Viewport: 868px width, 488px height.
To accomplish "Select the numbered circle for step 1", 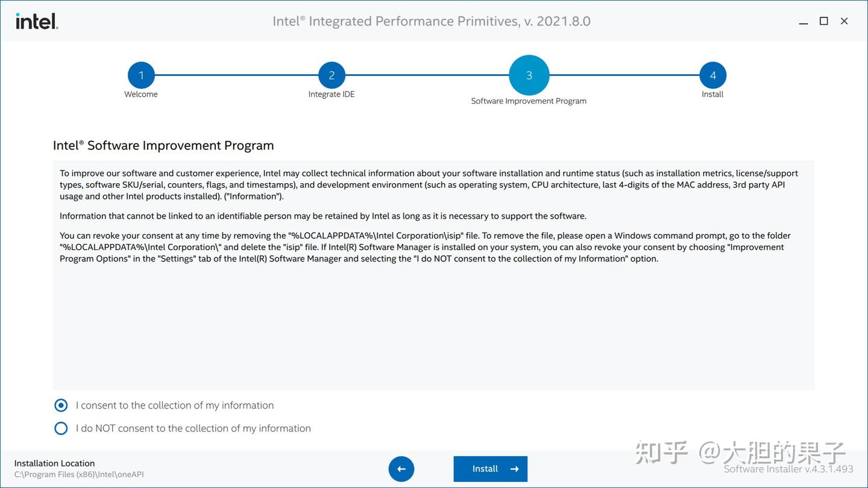I will tap(141, 75).
